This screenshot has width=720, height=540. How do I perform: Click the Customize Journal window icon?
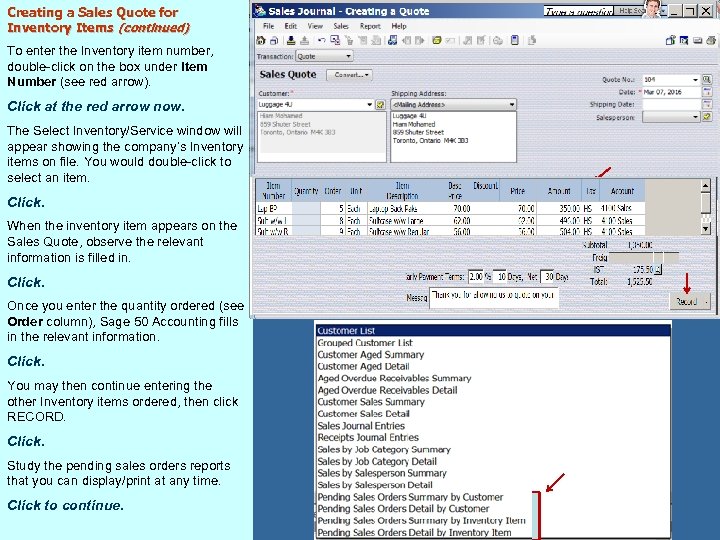tap(335, 40)
